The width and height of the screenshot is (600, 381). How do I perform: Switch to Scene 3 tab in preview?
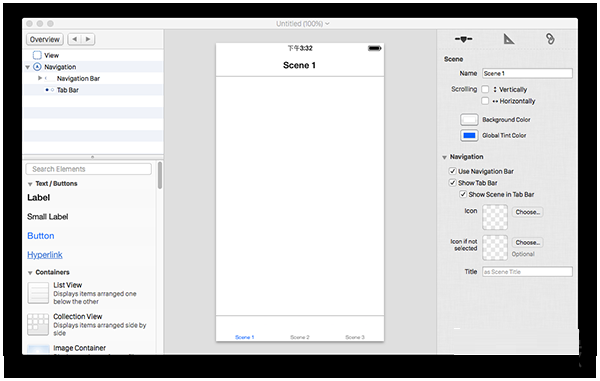355,337
